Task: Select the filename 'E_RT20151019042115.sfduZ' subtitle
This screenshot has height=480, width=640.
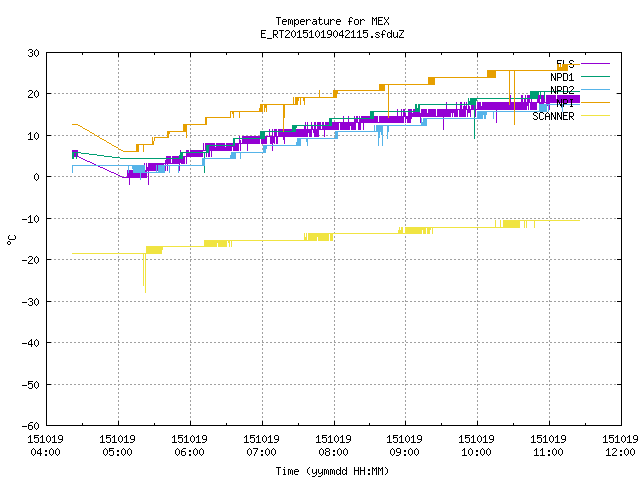Action: pyautogui.click(x=332, y=34)
